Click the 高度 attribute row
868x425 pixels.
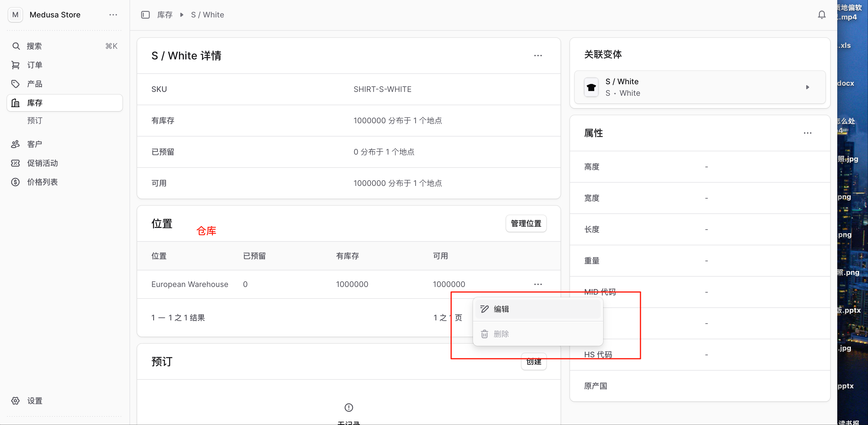point(699,167)
